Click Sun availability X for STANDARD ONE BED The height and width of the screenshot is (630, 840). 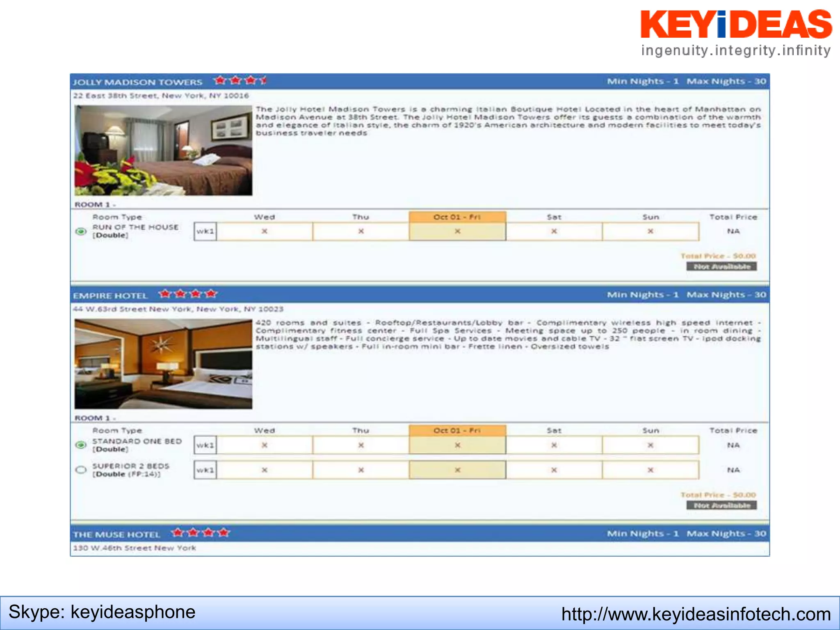(651, 445)
